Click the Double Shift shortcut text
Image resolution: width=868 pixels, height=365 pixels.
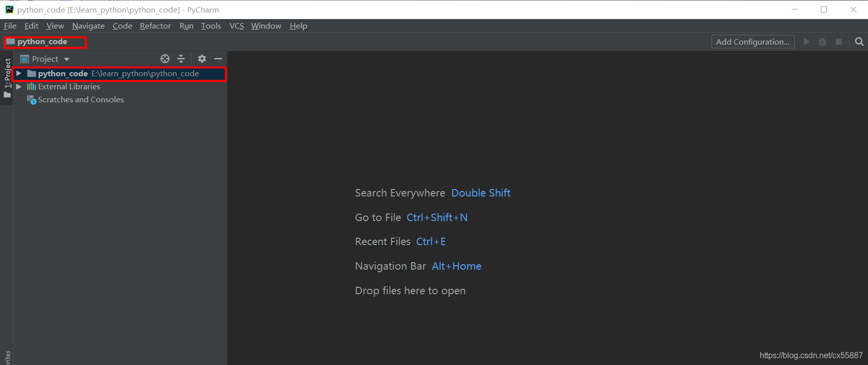[x=481, y=193]
